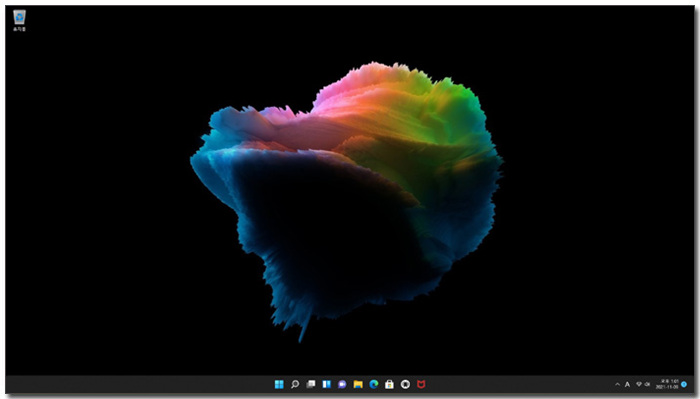Screen dimensions: 700x399
Task: Open the clock and date flyout
Action: [667, 384]
